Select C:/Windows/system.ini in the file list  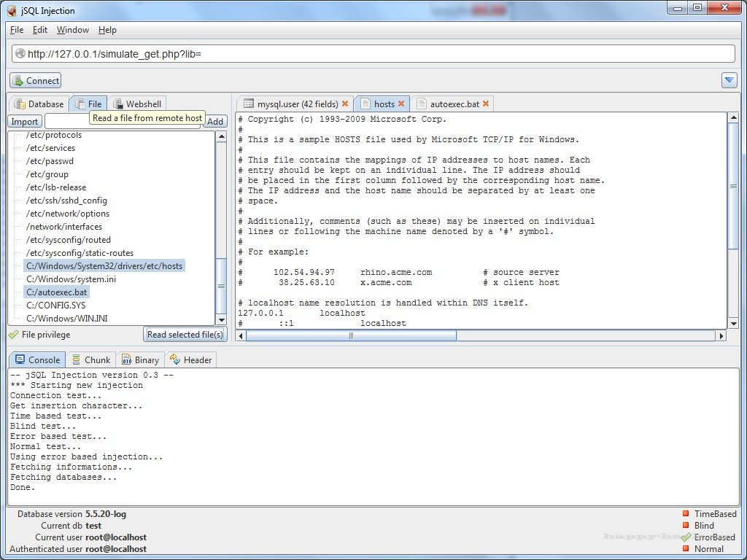(x=71, y=279)
